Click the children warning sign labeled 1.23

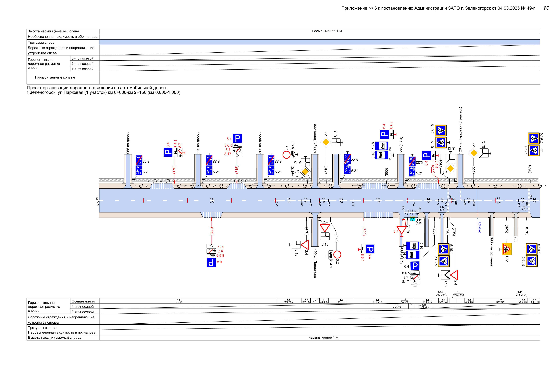click(507, 249)
